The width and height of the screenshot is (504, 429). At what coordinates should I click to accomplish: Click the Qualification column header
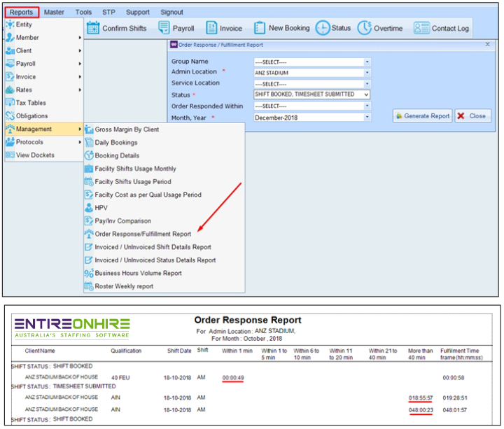point(126,351)
